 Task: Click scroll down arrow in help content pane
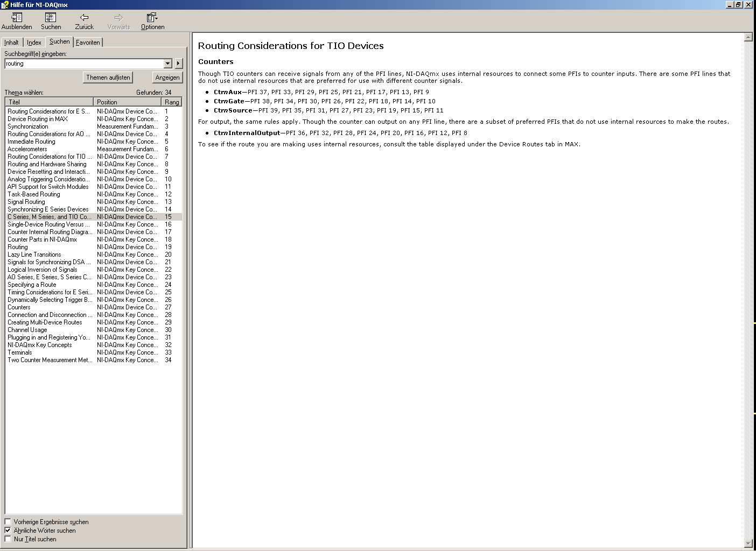tap(748, 543)
